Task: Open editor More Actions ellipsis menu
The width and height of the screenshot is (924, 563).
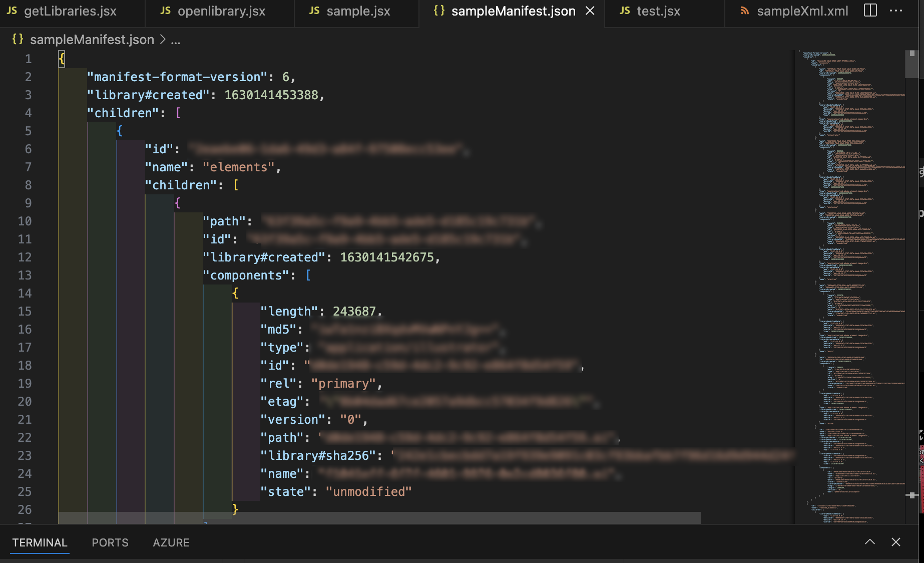Action: click(896, 11)
